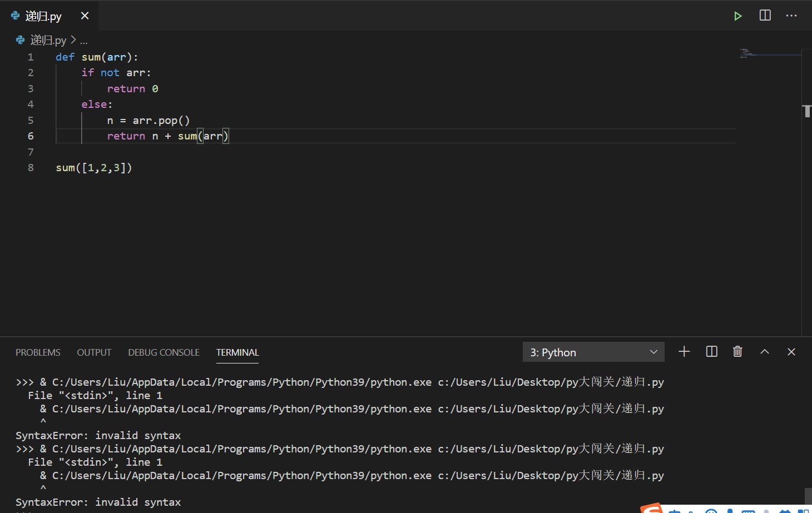The height and width of the screenshot is (513, 812).
Task: Click line number 8 in the gutter
Action: pos(31,168)
